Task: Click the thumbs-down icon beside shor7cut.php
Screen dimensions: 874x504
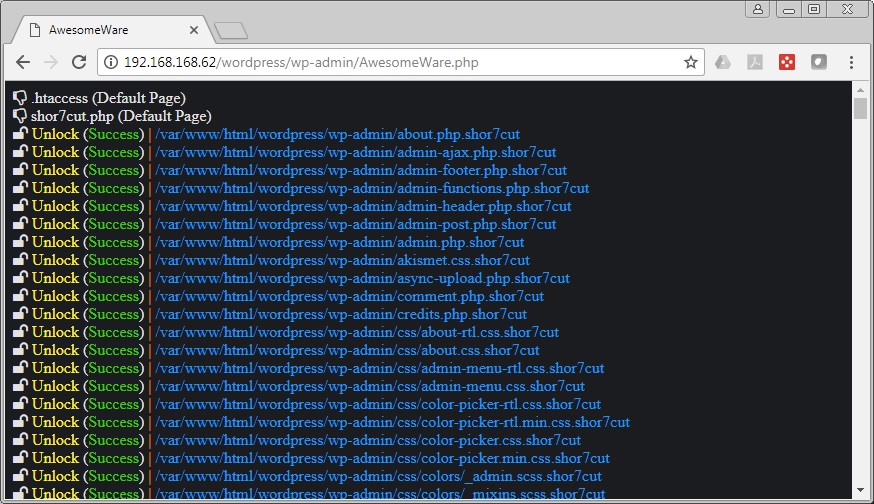Action: 20,116
